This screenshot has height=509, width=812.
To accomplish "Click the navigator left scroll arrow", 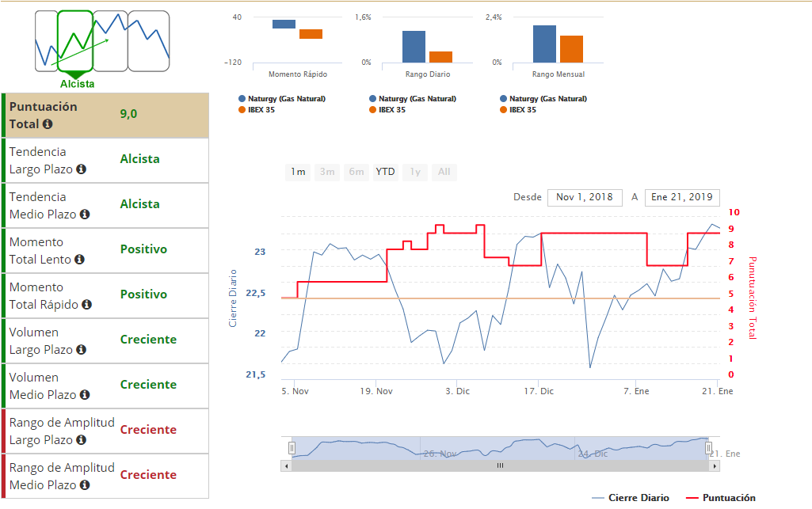I will (286, 466).
